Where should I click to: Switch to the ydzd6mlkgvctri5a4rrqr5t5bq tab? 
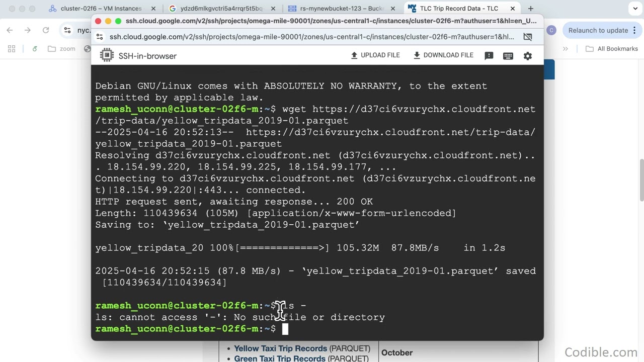221,9
